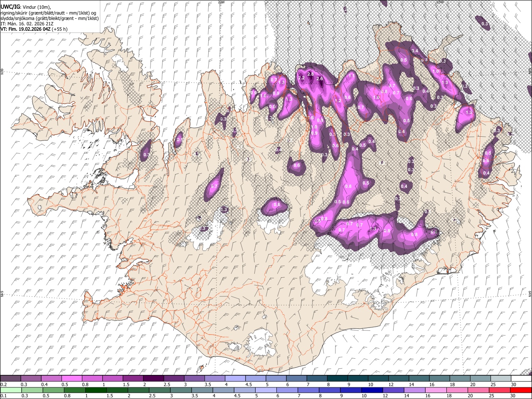Click the 'UWC/IG: Vindur (10m)' title text
Viewport: 532px width, 399px height.
(25, 7)
